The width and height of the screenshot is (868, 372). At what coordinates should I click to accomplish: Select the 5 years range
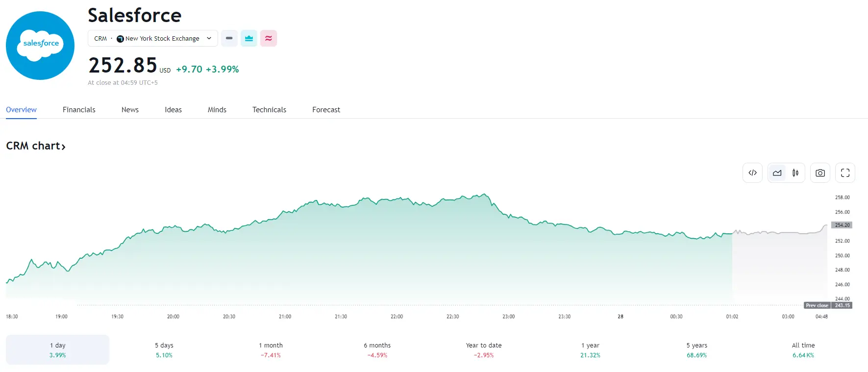pyautogui.click(x=696, y=350)
